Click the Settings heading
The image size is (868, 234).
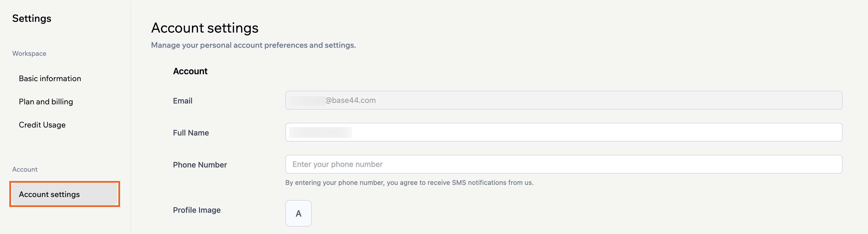[32, 18]
